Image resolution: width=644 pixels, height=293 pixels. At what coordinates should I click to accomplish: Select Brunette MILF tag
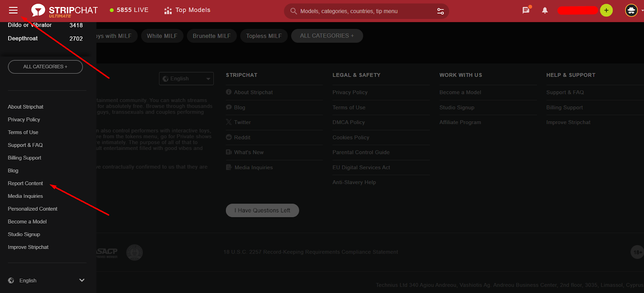pyautogui.click(x=212, y=36)
